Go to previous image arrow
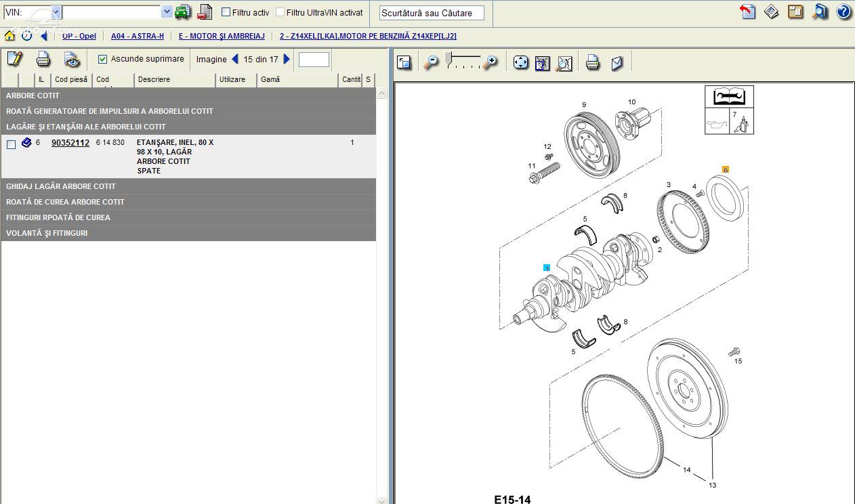This screenshot has width=855, height=504. coord(235,59)
